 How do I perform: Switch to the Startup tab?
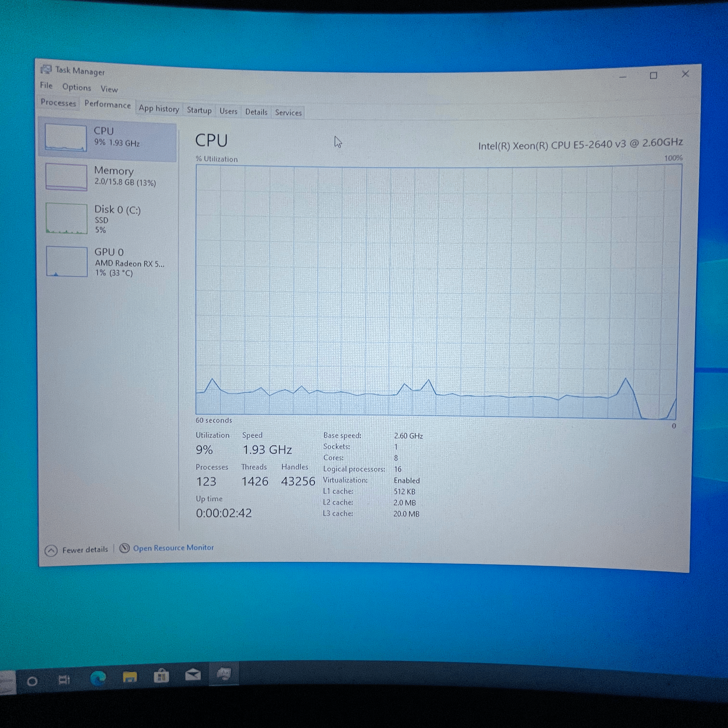(199, 110)
